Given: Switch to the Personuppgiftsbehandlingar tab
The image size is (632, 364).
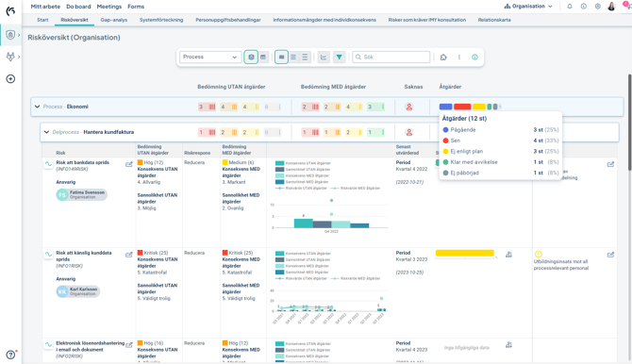Looking at the screenshot, I should click(x=228, y=20).
